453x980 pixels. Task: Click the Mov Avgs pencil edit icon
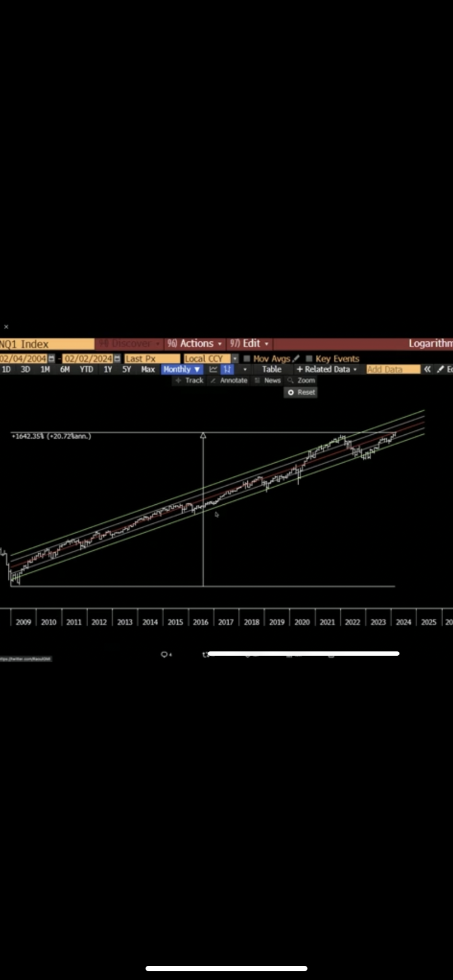[x=296, y=359]
